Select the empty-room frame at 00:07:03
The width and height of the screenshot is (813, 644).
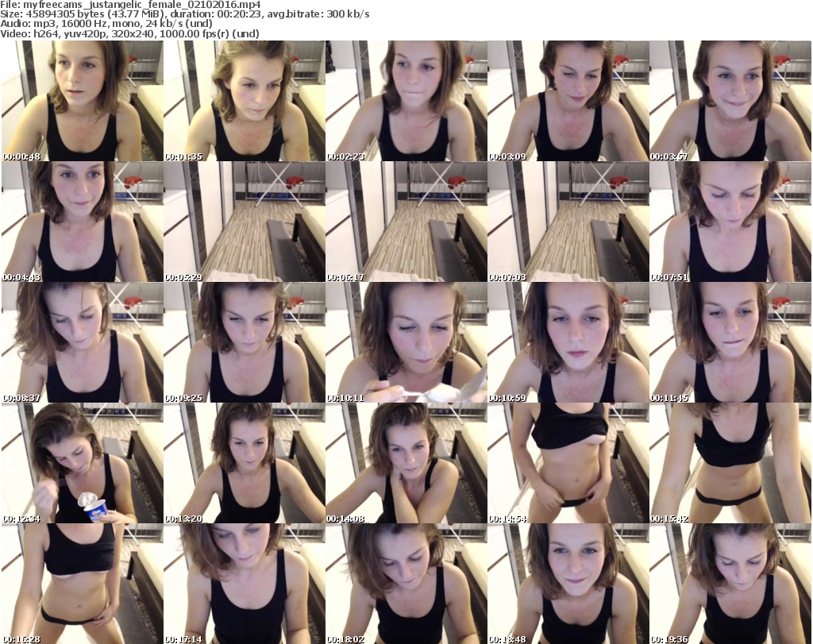pos(568,222)
